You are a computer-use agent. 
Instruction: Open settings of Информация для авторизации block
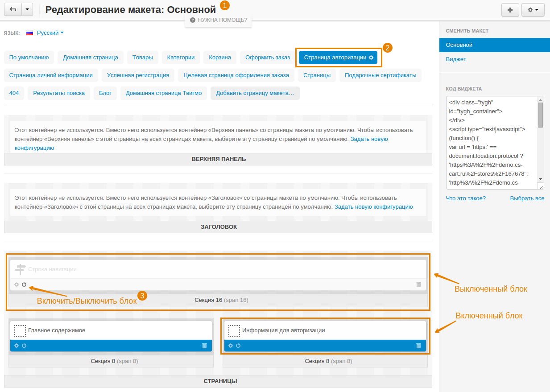231,346
